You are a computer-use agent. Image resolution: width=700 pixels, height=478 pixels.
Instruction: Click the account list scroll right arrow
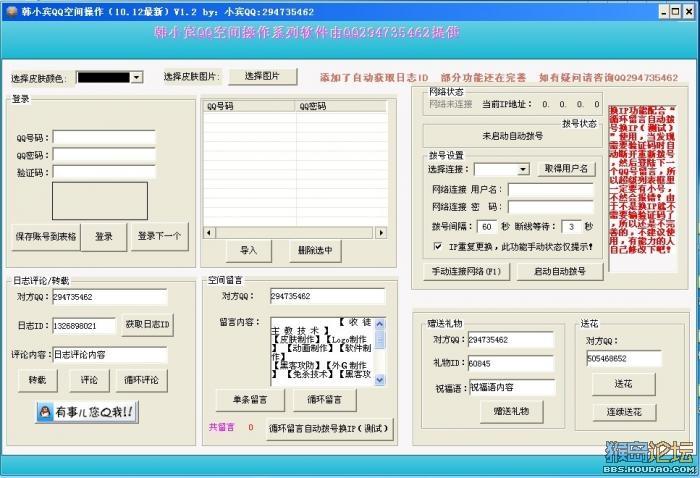(x=381, y=233)
